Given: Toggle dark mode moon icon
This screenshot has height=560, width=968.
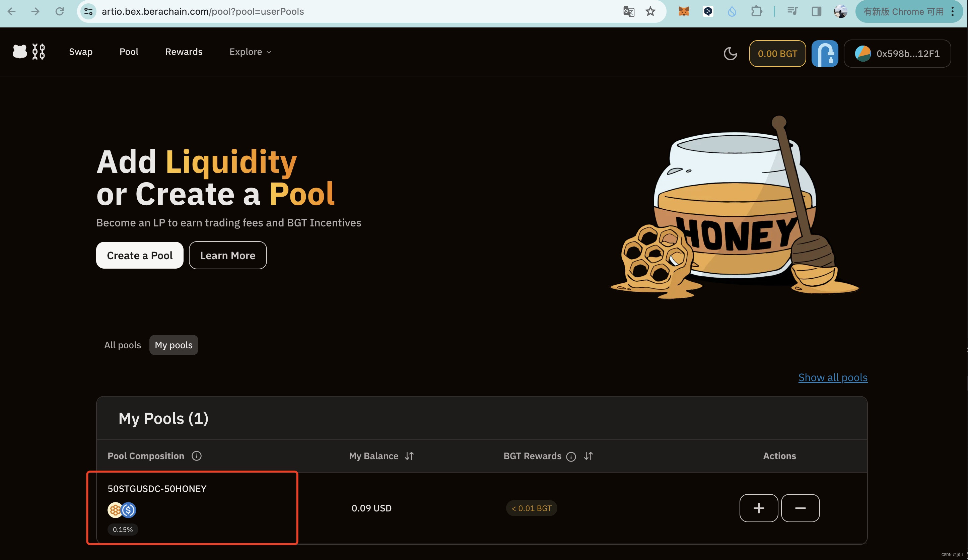Looking at the screenshot, I should click(730, 53).
